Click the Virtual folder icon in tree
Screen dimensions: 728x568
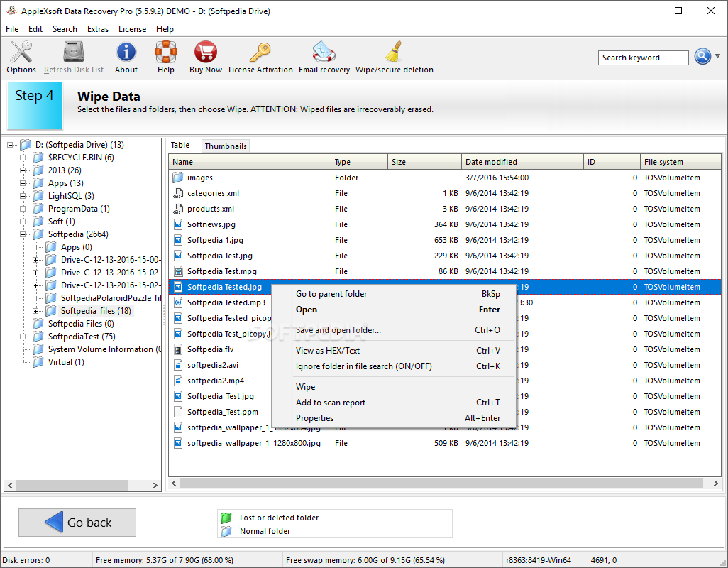point(38,362)
